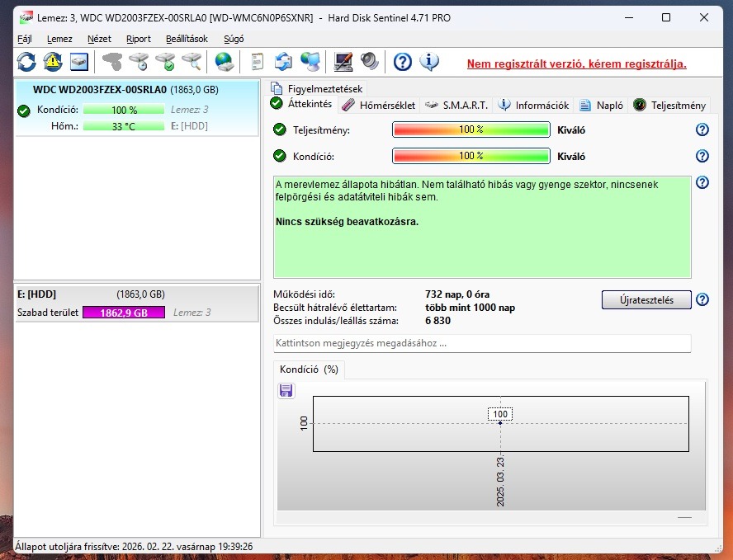Open the Beállítások menu
The width and height of the screenshot is (733, 560).
click(x=187, y=39)
